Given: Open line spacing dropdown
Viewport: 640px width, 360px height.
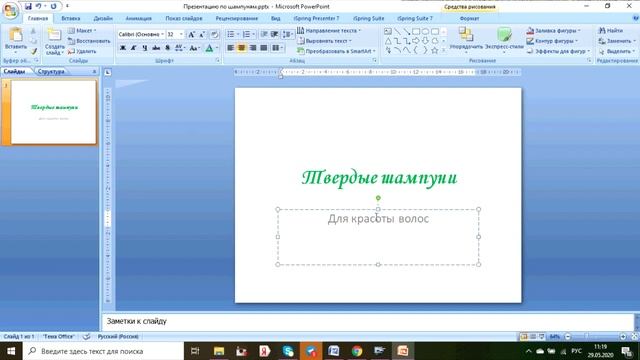Looking at the screenshot, I should [x=288, y=34].
